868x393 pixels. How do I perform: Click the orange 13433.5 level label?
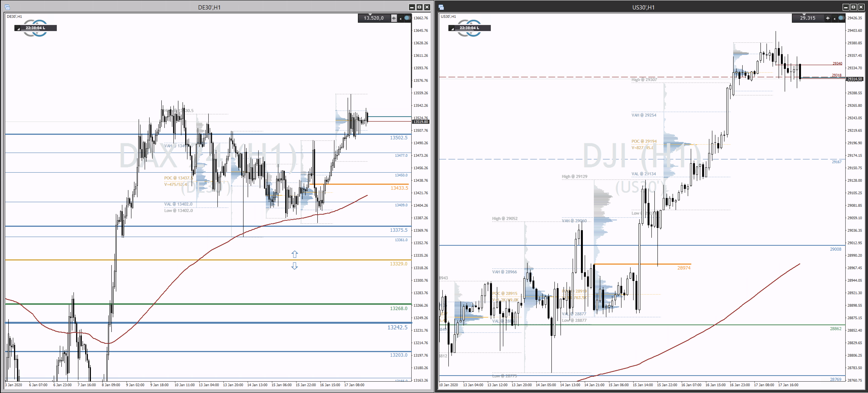pyautogui.click(x=399, y=188)
